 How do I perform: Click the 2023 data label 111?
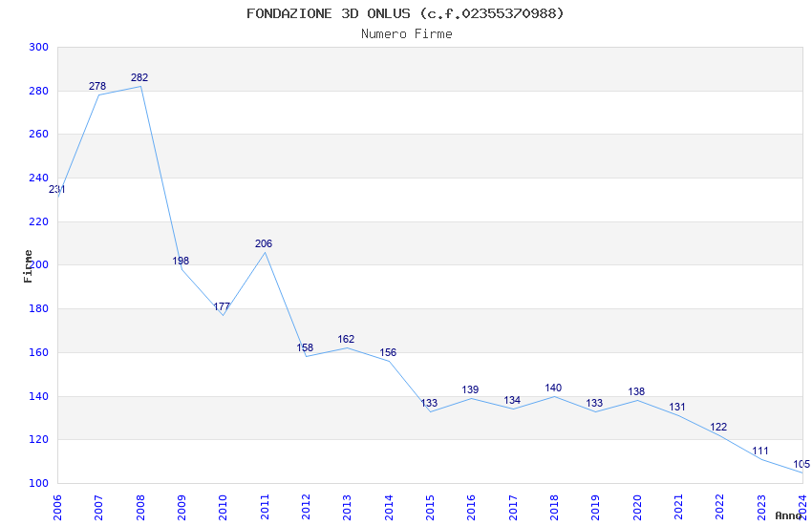(x=760, y=451)
